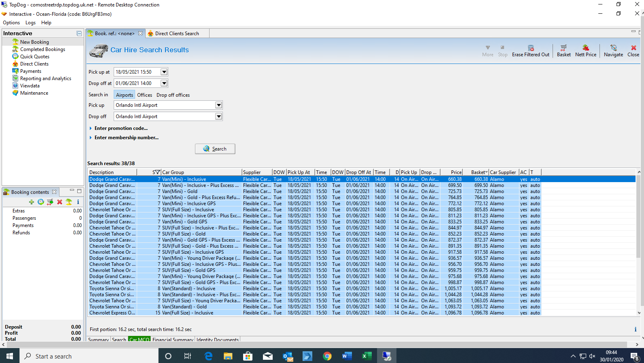644x363 pixels.
Task: Click the Nett Price icon
Action: tap(585, 48)
